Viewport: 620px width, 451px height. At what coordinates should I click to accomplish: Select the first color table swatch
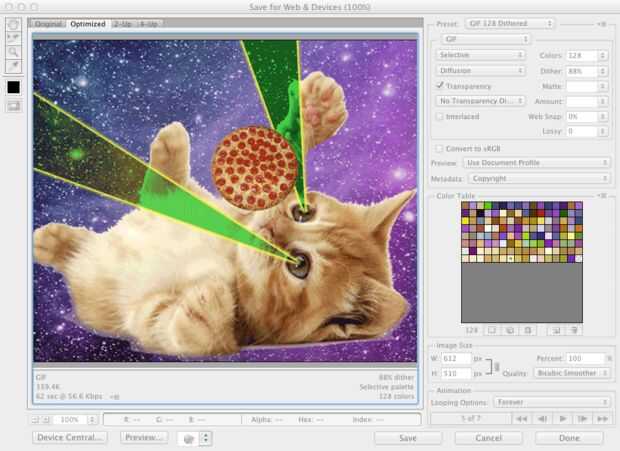tap(465, 205)
